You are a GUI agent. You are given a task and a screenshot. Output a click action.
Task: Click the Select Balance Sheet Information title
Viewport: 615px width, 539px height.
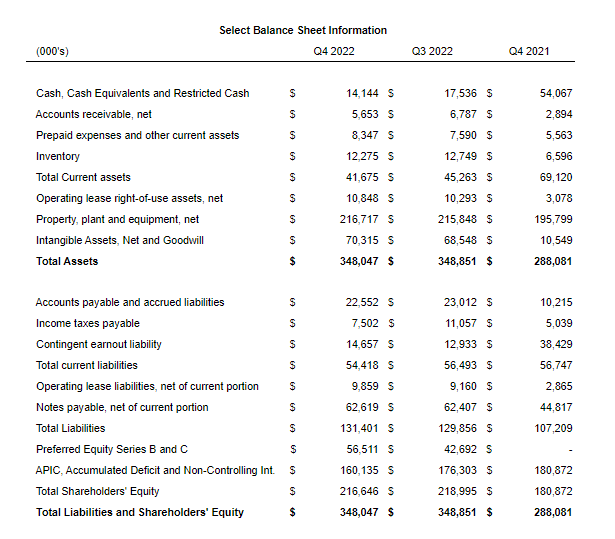pyautogui.click(x=303, y=30)
